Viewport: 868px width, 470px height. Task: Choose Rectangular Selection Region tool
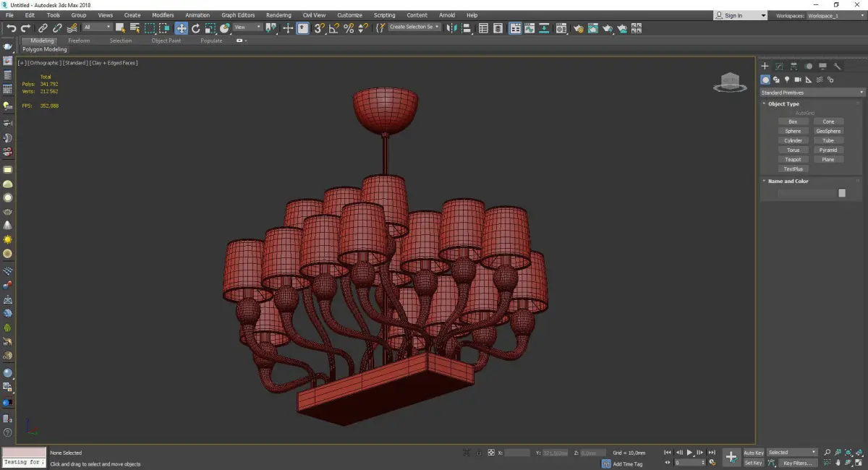pyautogui.click(x=150, y=28)
